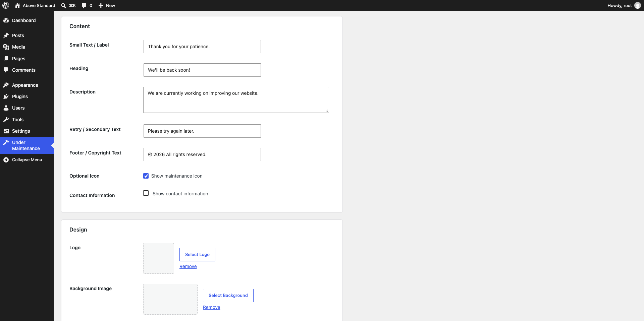
Task: Click the New link in admin bar
Action: pyautogui.click(x=110, y=5)
